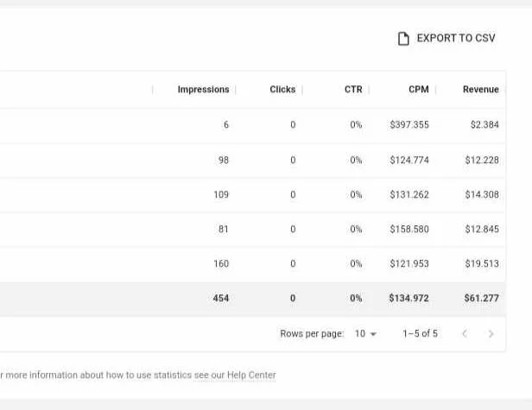This screenshot has height=410, width=532.
Task: Click the totals row showing $61.277
Action: tap(251, 299)
